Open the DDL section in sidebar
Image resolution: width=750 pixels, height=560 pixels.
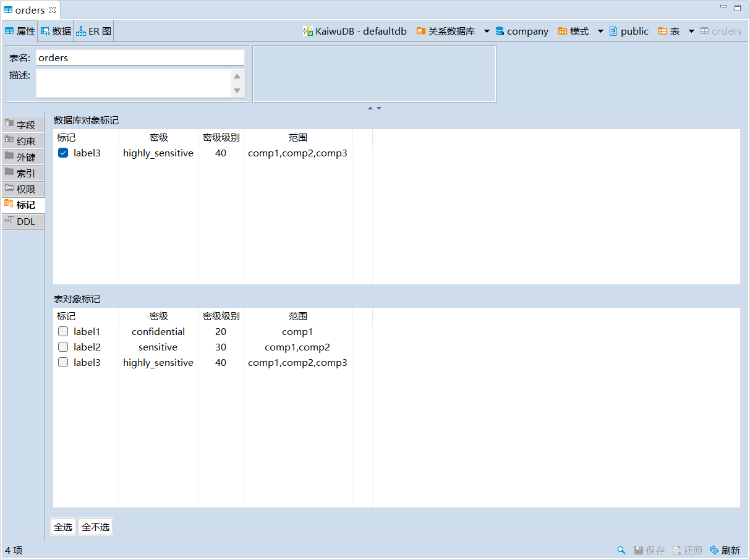click(x=23, y=221)
